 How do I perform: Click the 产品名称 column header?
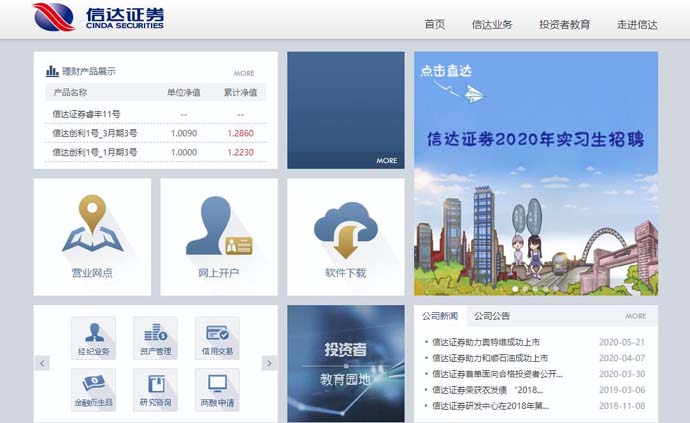[70, 92]
